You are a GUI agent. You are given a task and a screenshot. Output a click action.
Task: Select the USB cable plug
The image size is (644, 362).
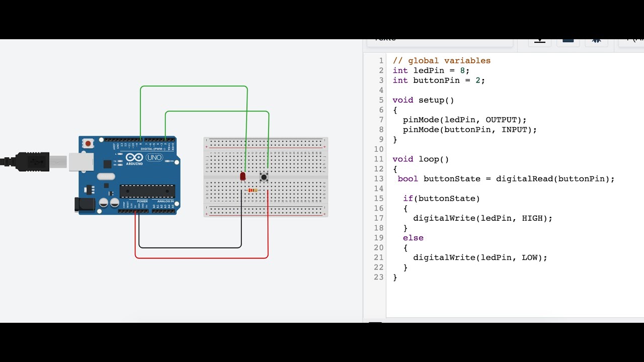(34, 161)
